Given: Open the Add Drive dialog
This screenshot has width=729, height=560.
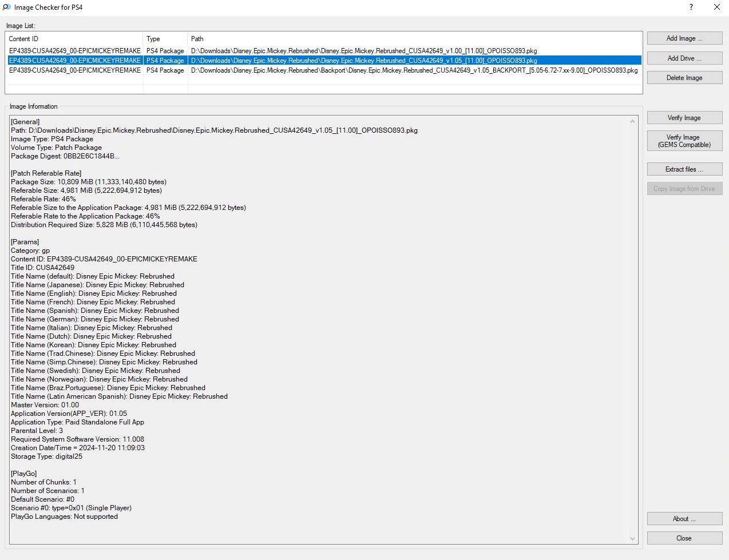Looking at the screenshot, I should pyautogui.click(x=684, y=58).
